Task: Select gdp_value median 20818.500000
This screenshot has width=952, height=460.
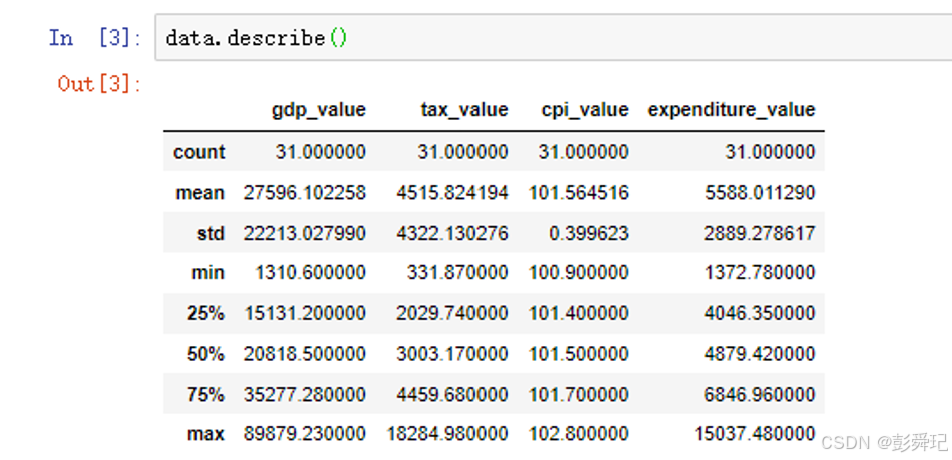Action: 305,354
